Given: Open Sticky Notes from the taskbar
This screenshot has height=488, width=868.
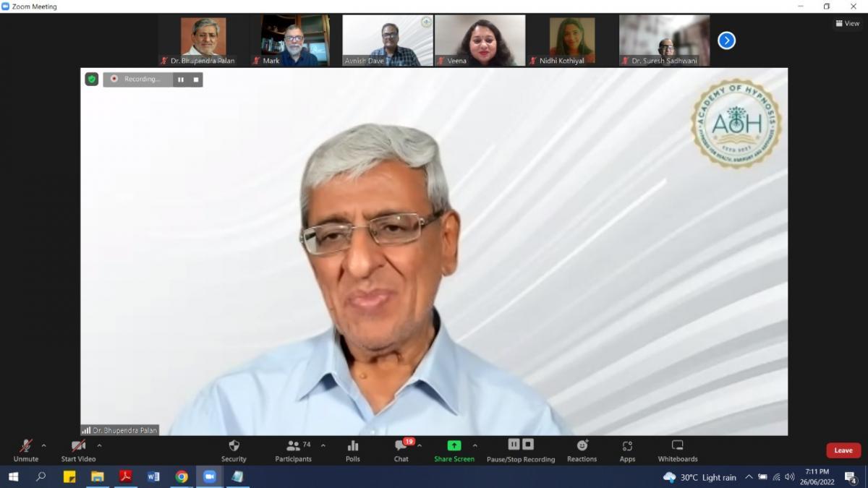Looking at the screenshot, I should point(69,476).
